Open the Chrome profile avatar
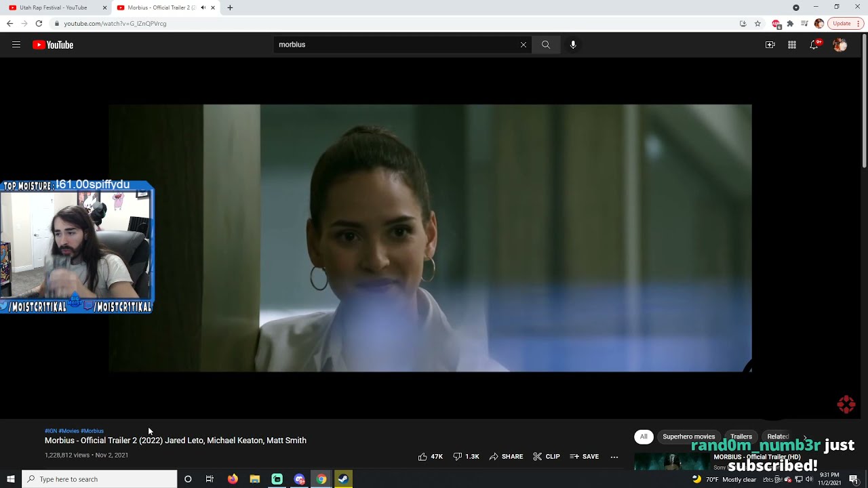 pos(819,23)
